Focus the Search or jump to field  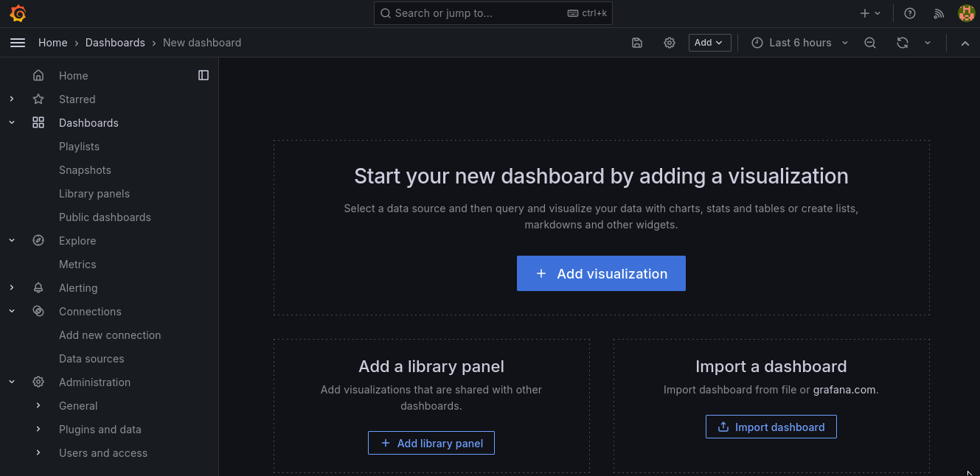pyautogui.click(x=493, y=13)
